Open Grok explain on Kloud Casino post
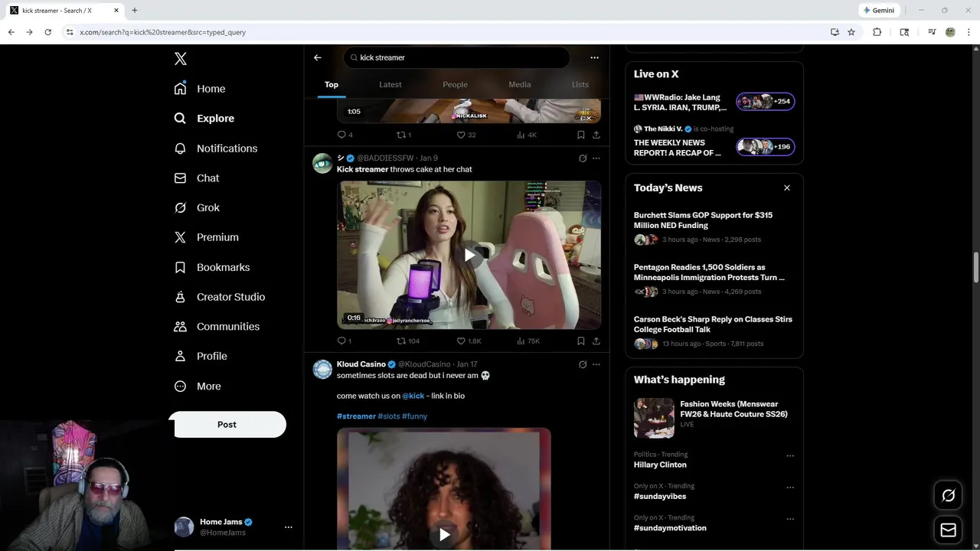Image resolution: width=980 pixels, height=551 pixels. pos(583,364)
